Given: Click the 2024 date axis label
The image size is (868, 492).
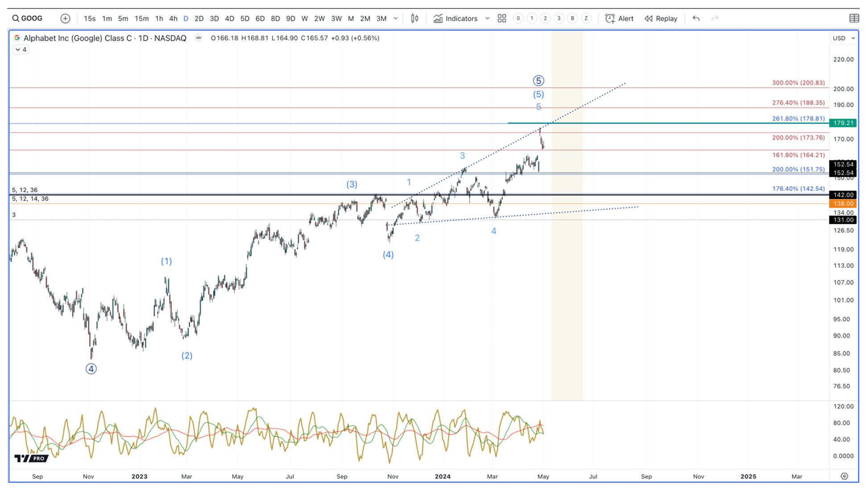Looking at the screenshot, I should click(442, 476).
